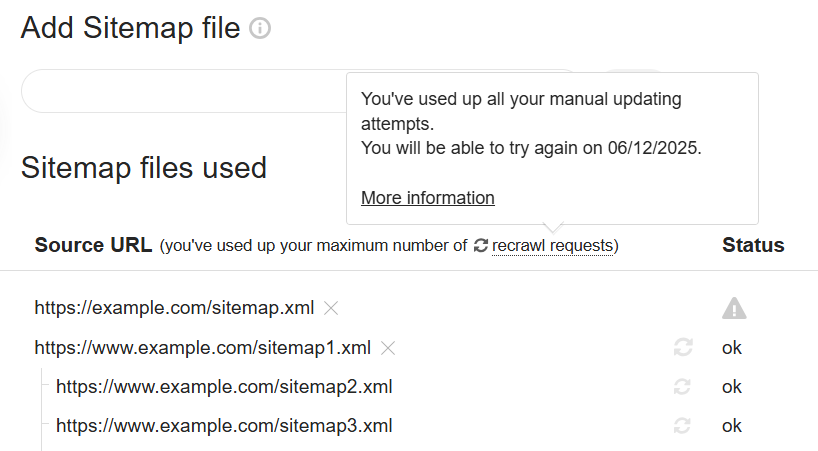Click the Source URL column header
818x451 pixels.
point(93,245)
